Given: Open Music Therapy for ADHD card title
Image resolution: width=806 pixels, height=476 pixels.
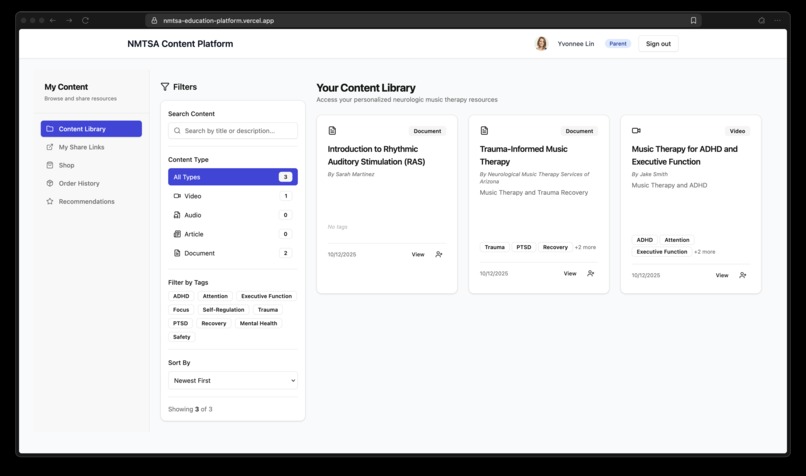Looking at the screenshot, I should 684,155.
